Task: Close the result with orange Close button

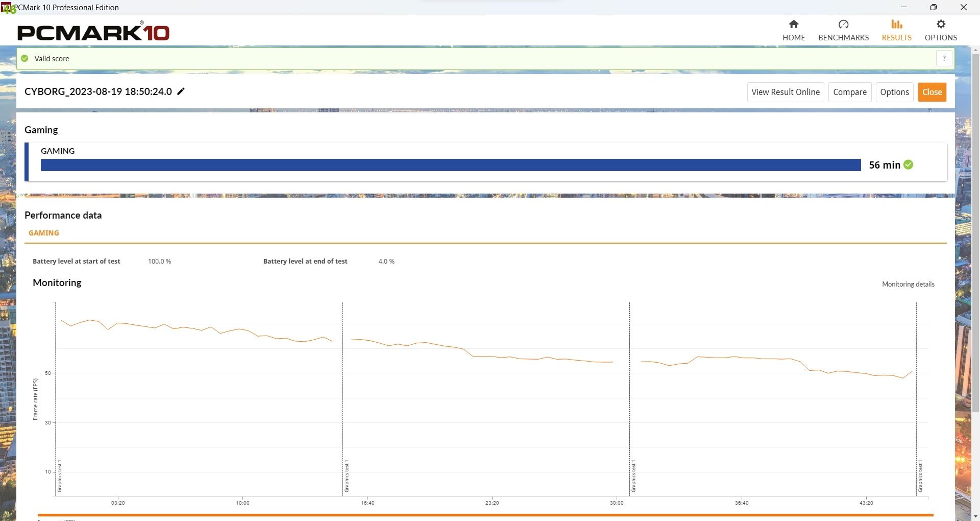Action: (932, 92)
